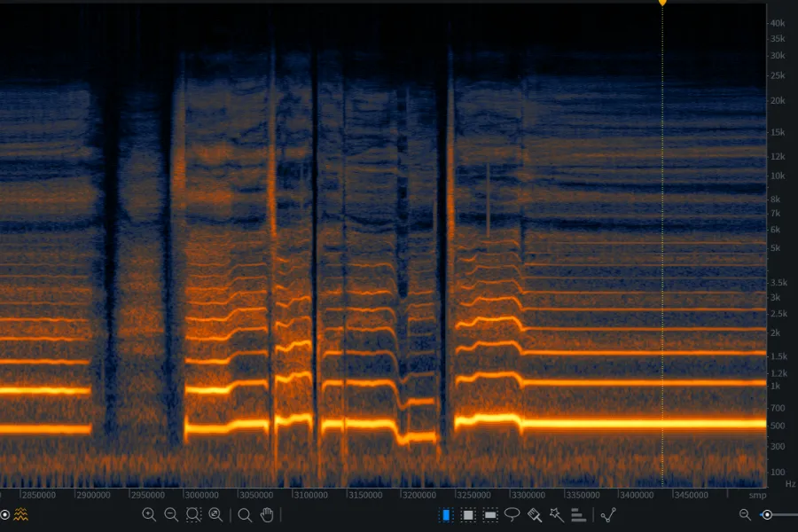This screenshot has height=532, width=798.
Task: Click the zoom out magnifier in left toolbar group
Action: pos(171,514)
